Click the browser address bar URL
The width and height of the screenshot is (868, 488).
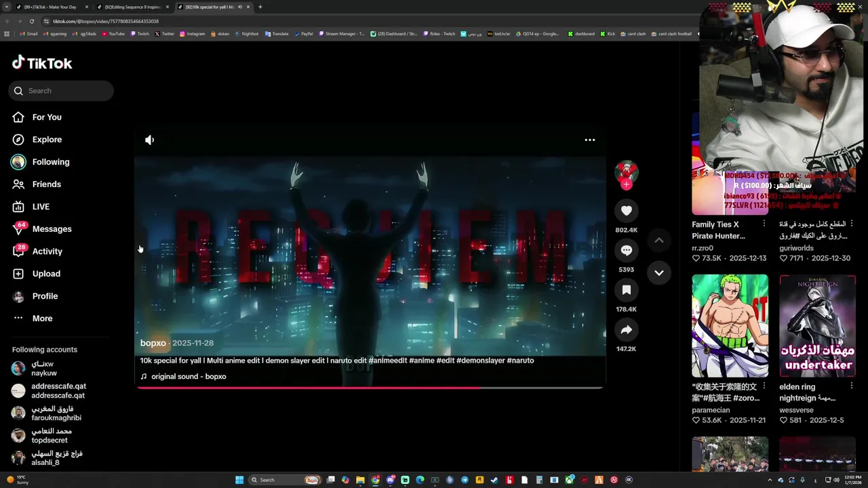(x=106, y=21)
